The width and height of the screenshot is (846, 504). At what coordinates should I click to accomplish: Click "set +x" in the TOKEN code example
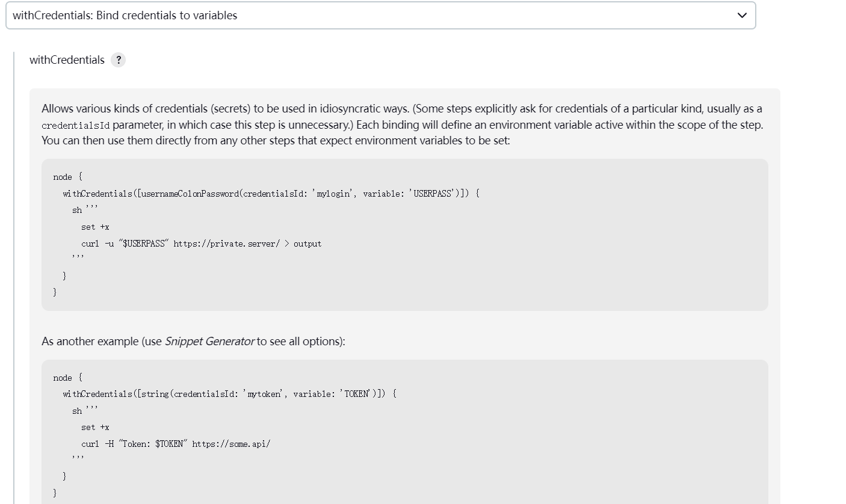click(95, 427)
